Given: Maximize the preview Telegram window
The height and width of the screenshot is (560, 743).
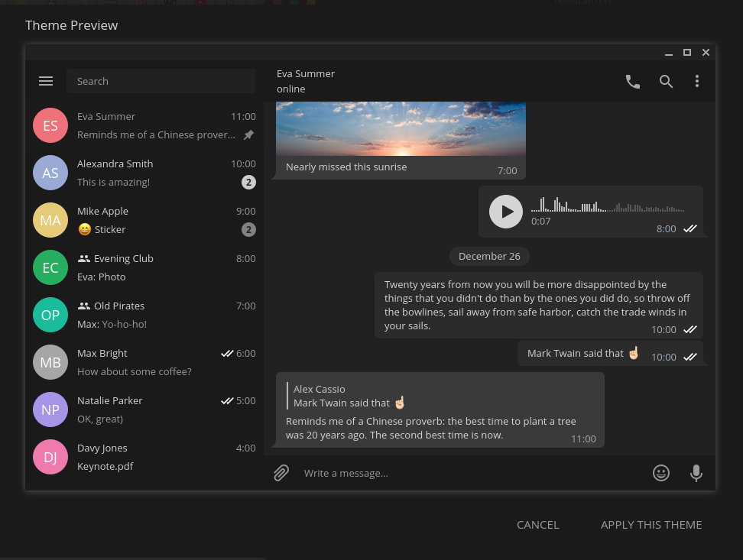Looking at the screenshot, I should [x=687, y=53].
